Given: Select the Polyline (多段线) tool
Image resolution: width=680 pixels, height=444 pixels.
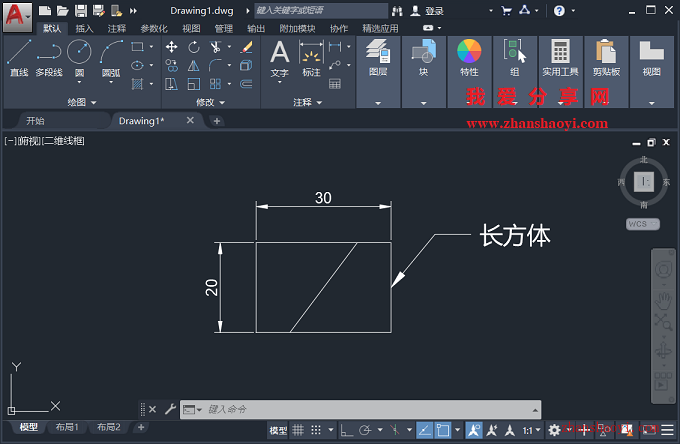Looking at the screenshot, I should point(49,58).
